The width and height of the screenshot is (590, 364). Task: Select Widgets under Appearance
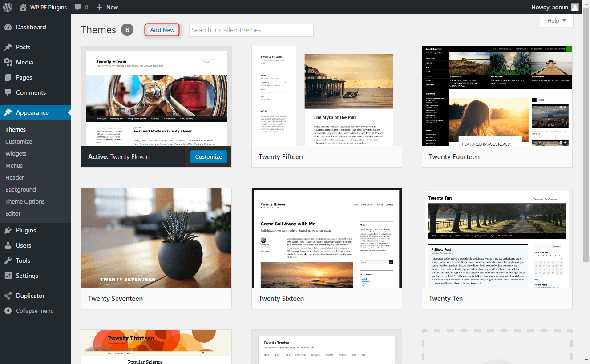[x=16, y=153]
